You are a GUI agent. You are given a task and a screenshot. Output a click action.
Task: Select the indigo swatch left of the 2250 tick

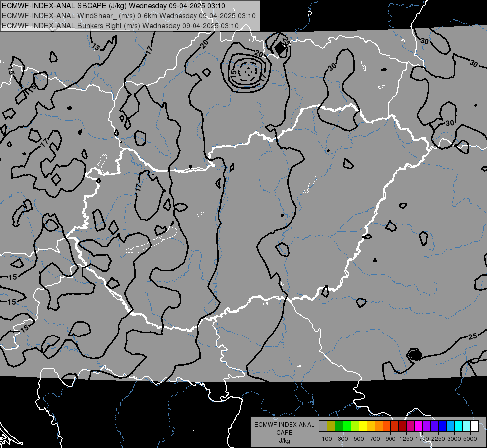(434, 426)
